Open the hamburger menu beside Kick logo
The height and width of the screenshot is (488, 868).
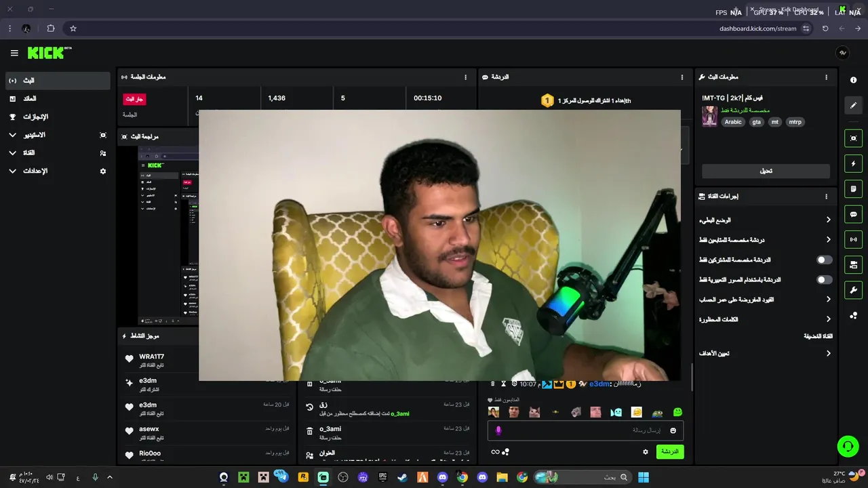pyautogui.click(x=14, y=53)
